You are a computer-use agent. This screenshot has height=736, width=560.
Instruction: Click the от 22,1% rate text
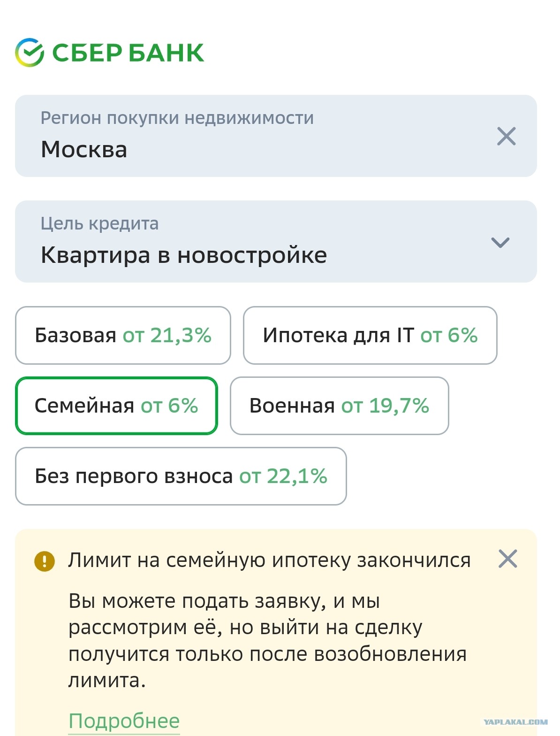pos(283,476)
